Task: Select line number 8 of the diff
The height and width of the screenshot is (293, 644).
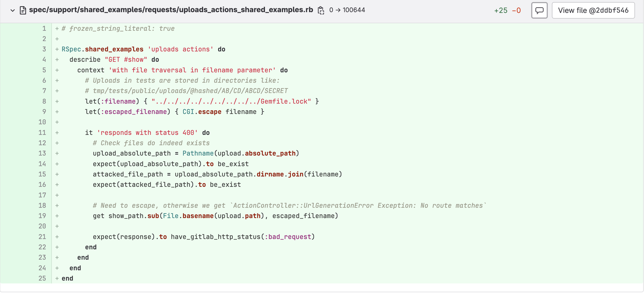Action: (44, 101)
